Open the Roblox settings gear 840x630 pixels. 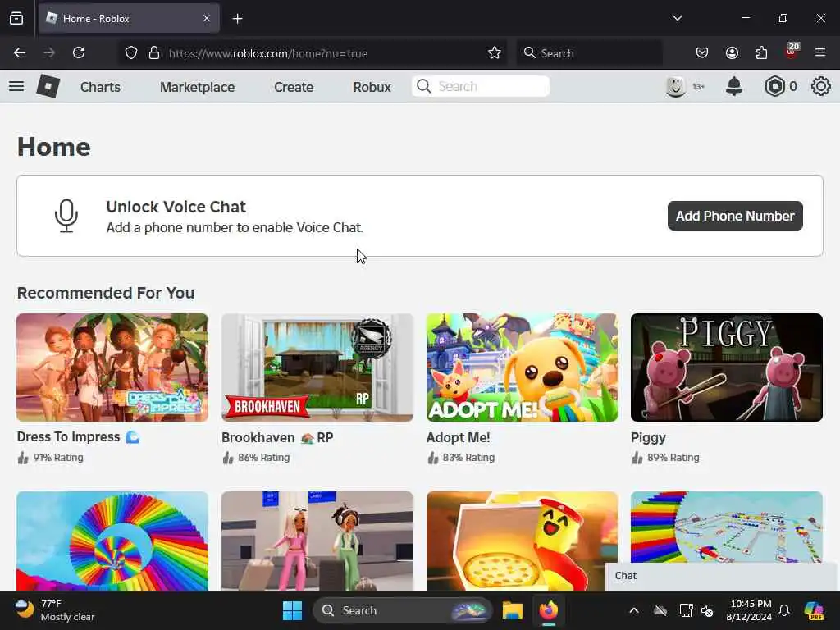(x=820, y=86)
